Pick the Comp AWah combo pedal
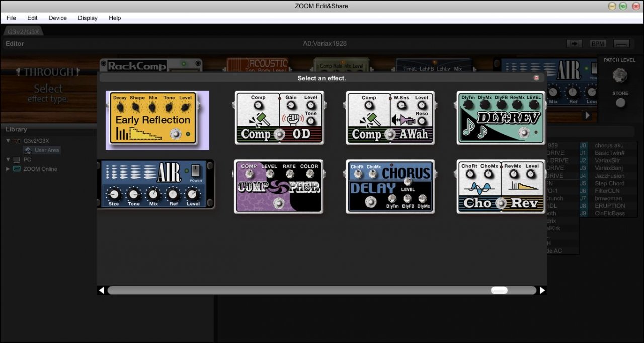644x343 pixels. [390, 118]
